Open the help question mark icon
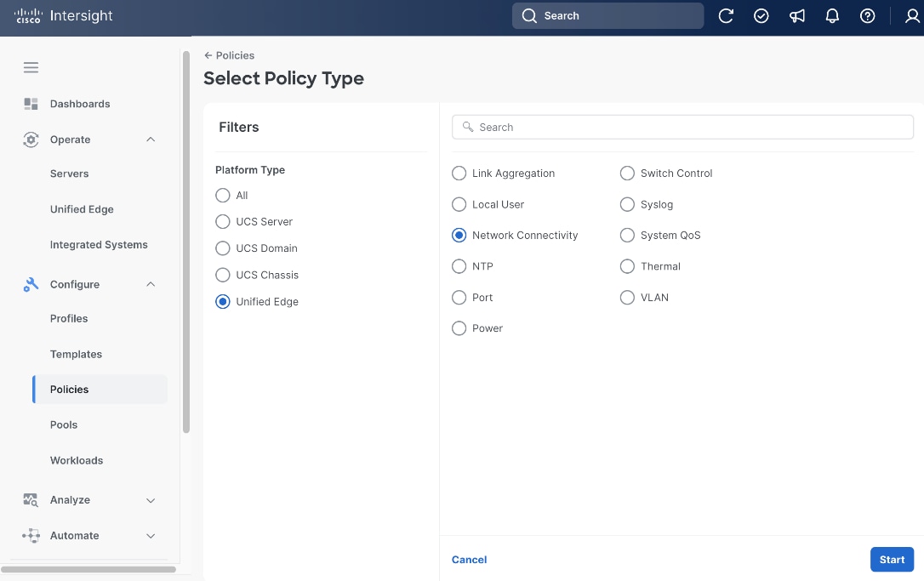This screenshot has height=581, width=924. [x=868, y=16]
